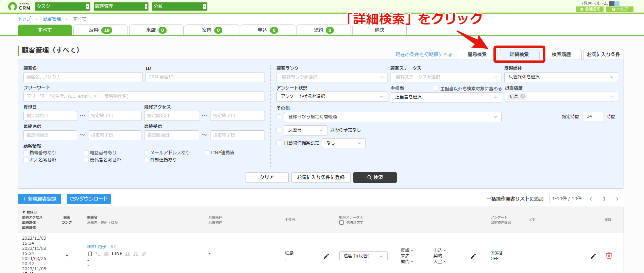
Task: Enable 自動物件提案設定 checkbox
Action: point(279,143)
